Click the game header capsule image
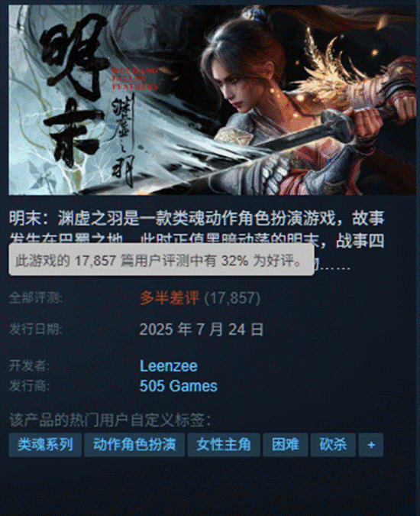Viewport: 420px width, 516px height. 212,99
